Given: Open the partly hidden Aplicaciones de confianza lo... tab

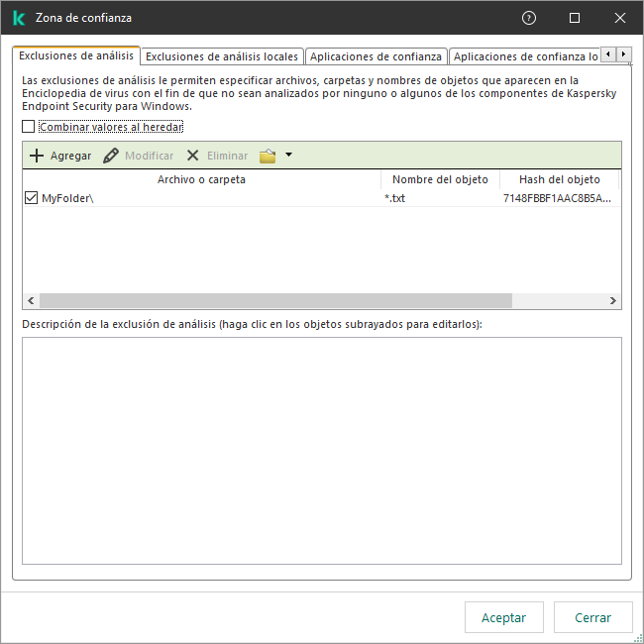Looking at the screenshot, I should (525, 56).
